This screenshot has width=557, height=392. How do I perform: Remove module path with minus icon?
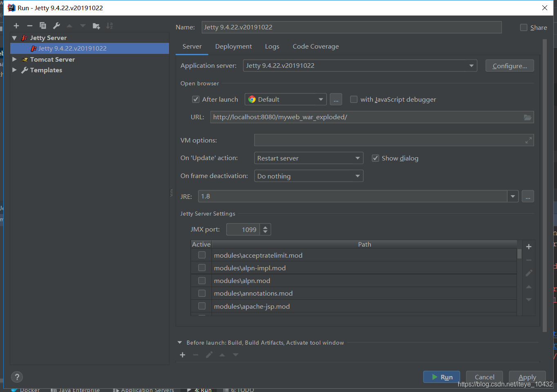click(x=529, y=260)
